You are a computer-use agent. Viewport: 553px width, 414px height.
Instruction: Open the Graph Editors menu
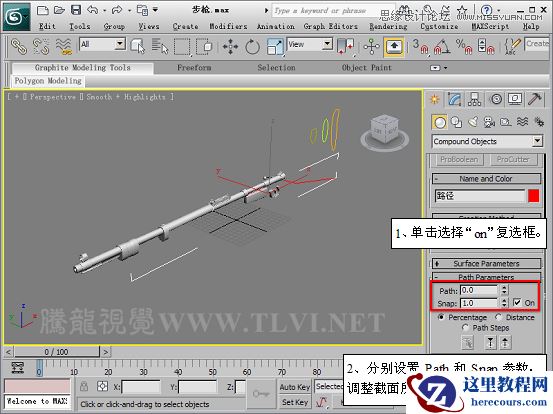330,26
